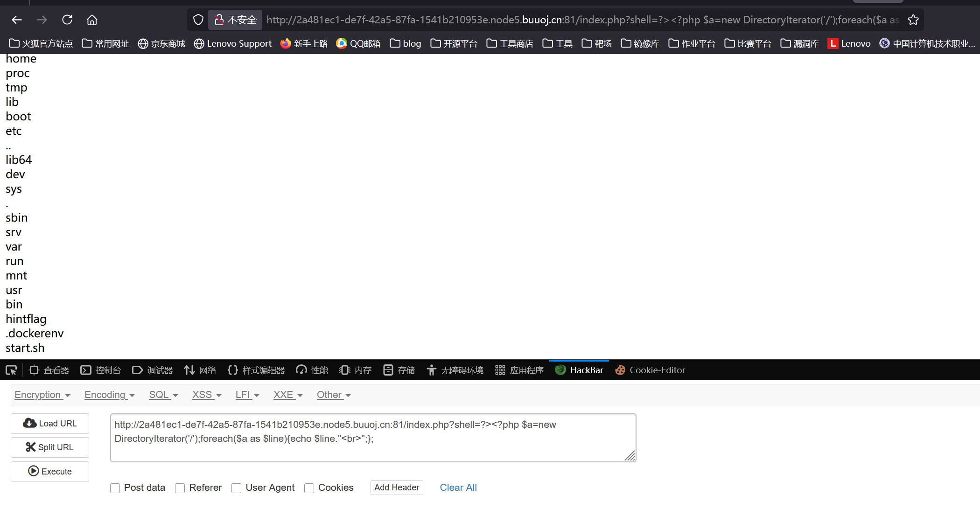Click the Load URL button
The height and width of the screenshot is (530, 980).
50,423
